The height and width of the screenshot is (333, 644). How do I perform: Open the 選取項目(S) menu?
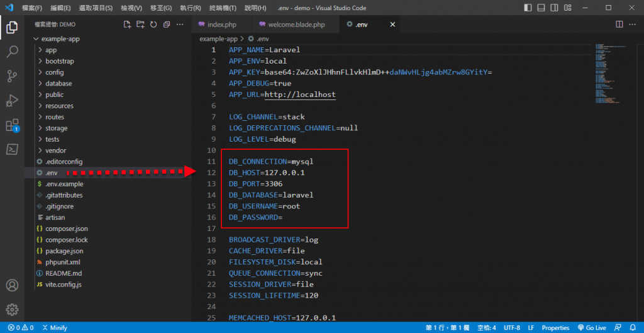96,8
